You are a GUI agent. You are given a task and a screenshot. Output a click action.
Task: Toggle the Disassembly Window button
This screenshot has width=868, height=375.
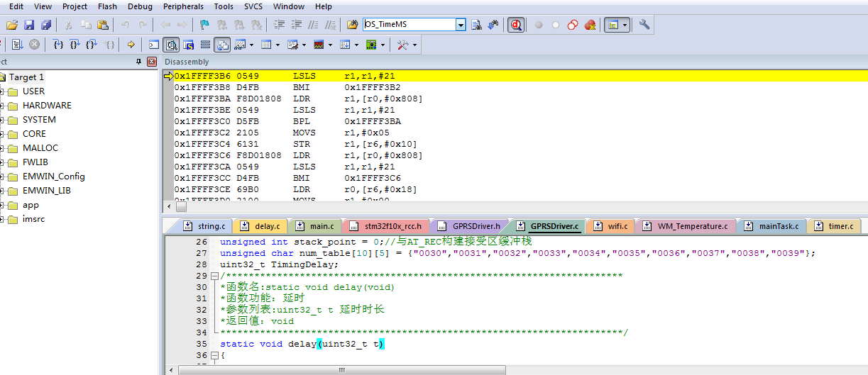click(x=171, y=45)
